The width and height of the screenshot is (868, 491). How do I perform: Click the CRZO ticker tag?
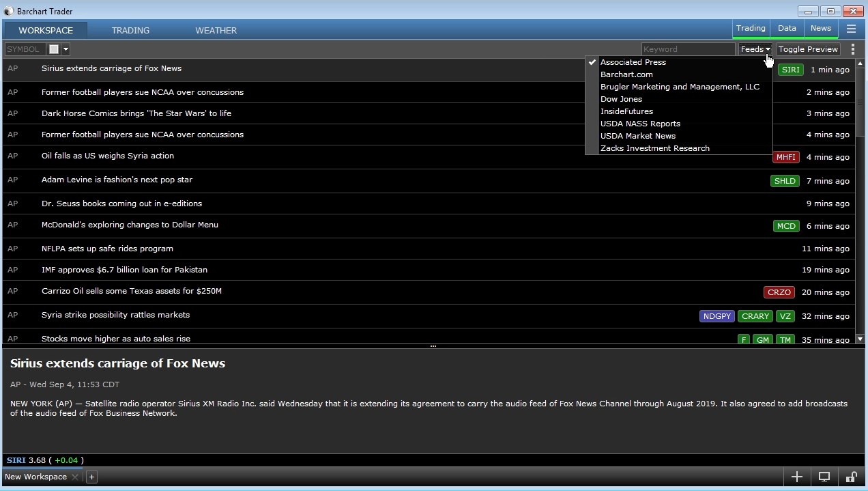coord(779,292)
